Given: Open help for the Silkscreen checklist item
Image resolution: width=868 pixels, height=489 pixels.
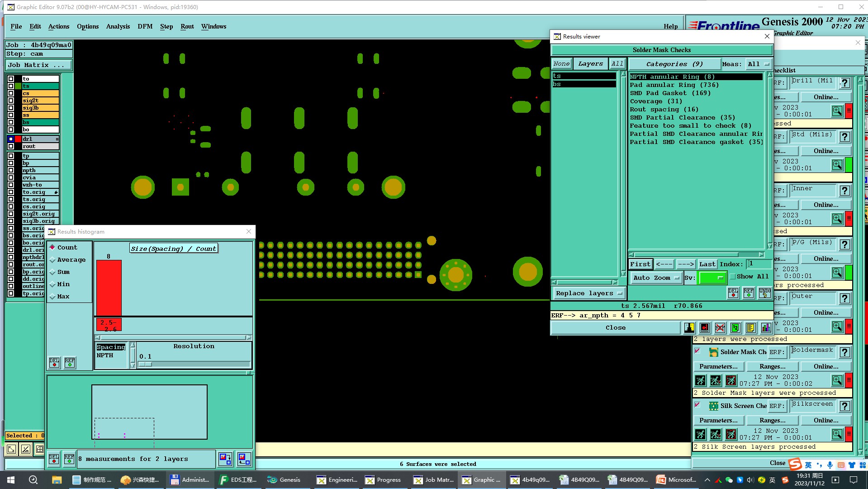Looking at the screenshot, I should (844, 406).
